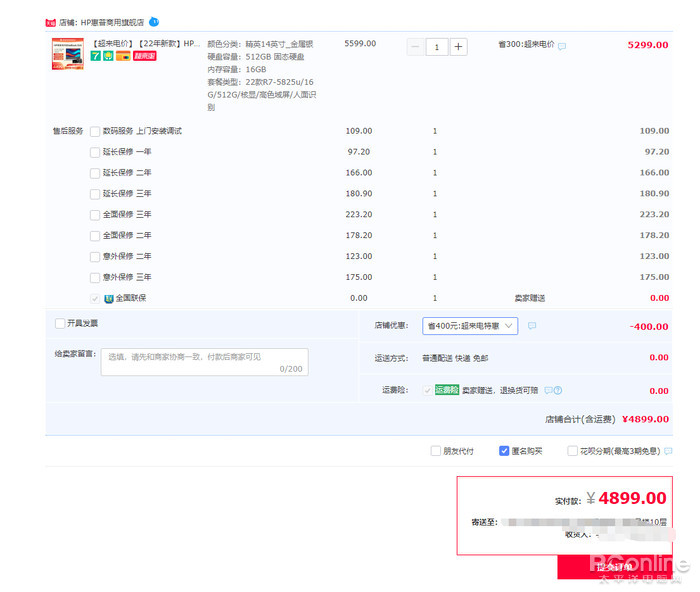Click the message to seller text field
The image size is (700, 592).
(x=204, y=362)
